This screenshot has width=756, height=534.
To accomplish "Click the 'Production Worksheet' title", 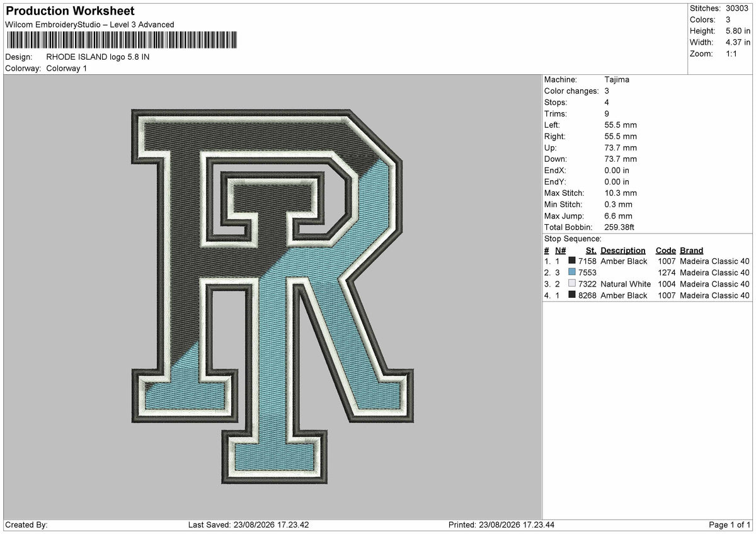I will tap(70, 11).
